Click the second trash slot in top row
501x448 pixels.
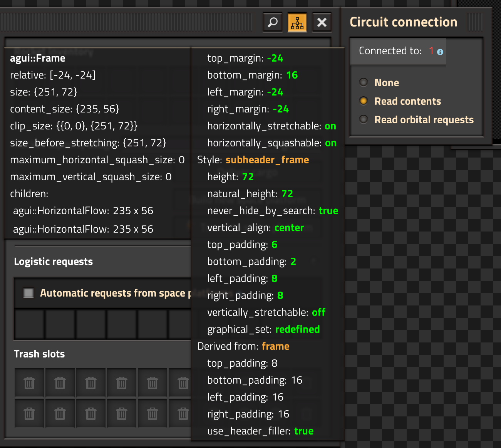[x=60, y=383]
